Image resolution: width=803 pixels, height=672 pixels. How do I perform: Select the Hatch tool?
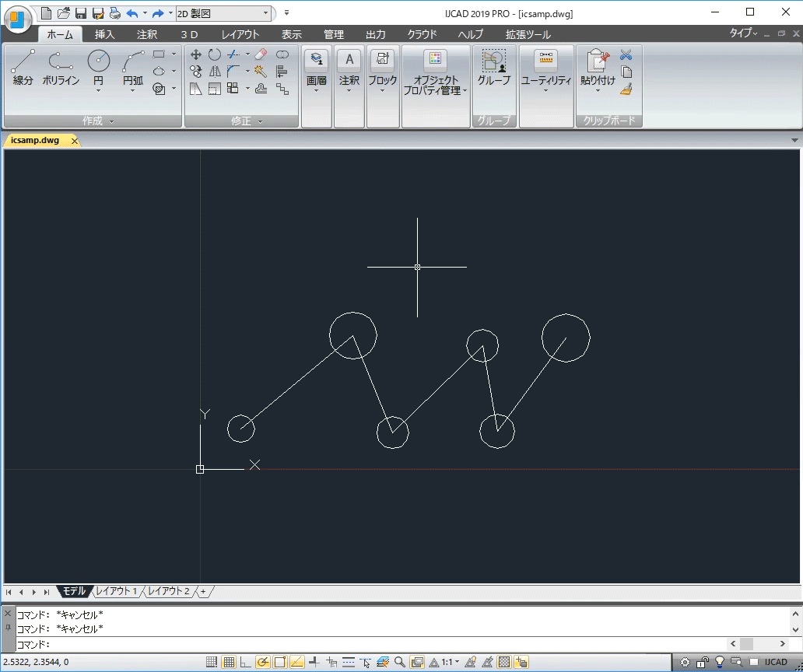(160, 89)
